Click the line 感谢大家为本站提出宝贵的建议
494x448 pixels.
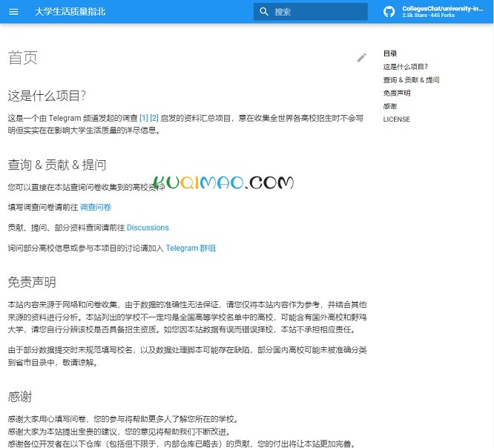[x=120, y=432]
